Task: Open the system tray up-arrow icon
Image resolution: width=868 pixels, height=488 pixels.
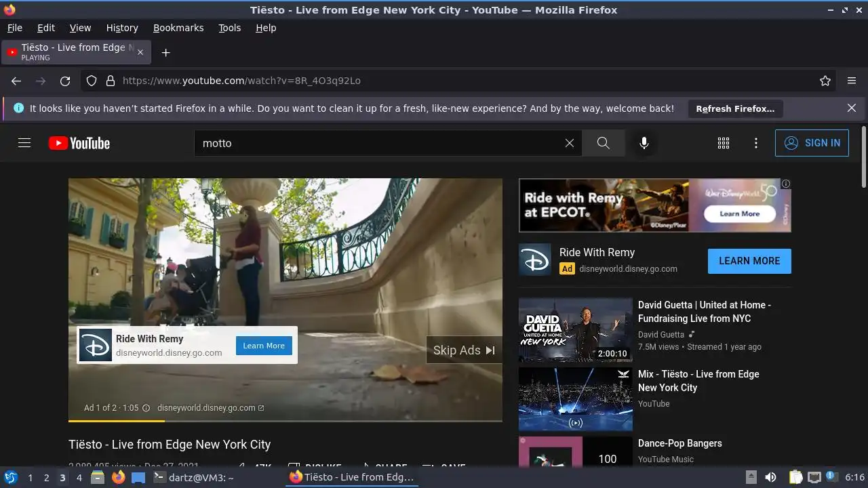Action: pyautogui.click(x=751, y=477)
